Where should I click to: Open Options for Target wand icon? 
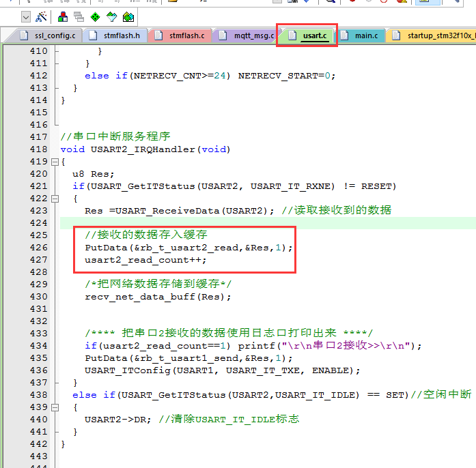(41, 17)
